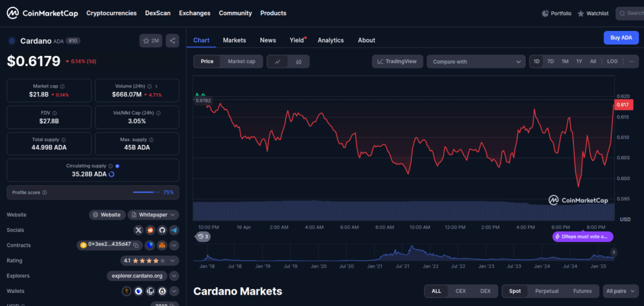Open Volume (24h) details arrow

coord(157,86)
